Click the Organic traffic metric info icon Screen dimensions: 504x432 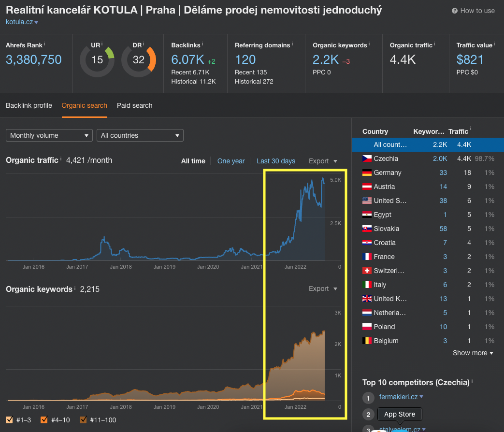434,44
